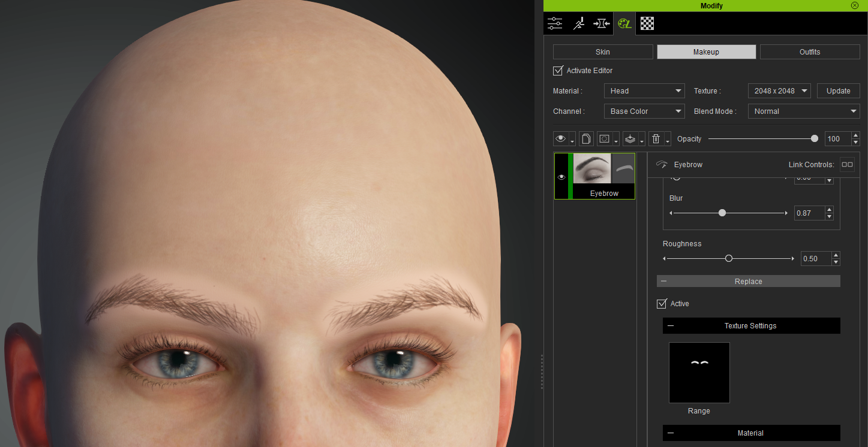Adjust the Opacity slider handle
The image size is (868, 447).
coord(814,138)
